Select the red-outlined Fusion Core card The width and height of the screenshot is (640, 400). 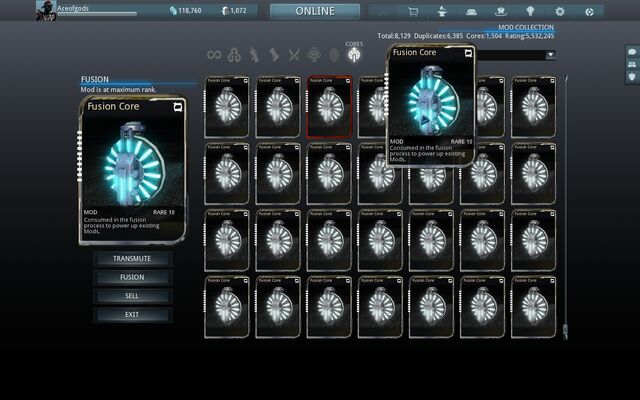[x=329, y=107]
